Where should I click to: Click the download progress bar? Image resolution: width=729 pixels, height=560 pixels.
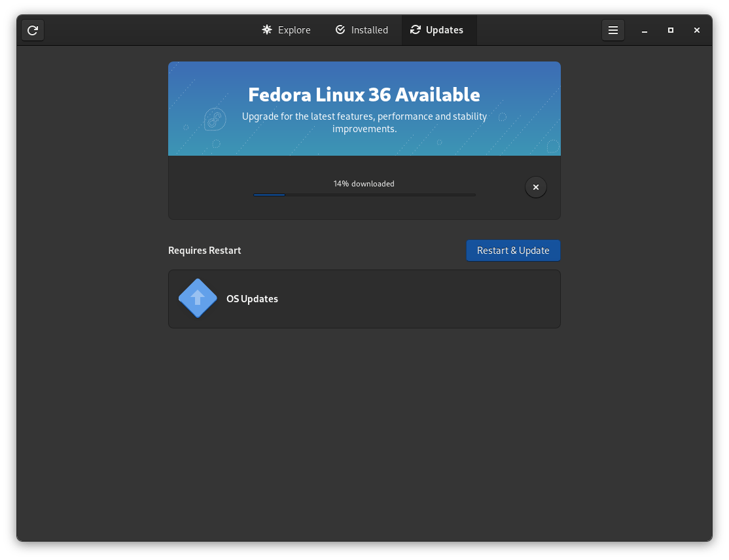pyautogui.click(x=364, y=194)
